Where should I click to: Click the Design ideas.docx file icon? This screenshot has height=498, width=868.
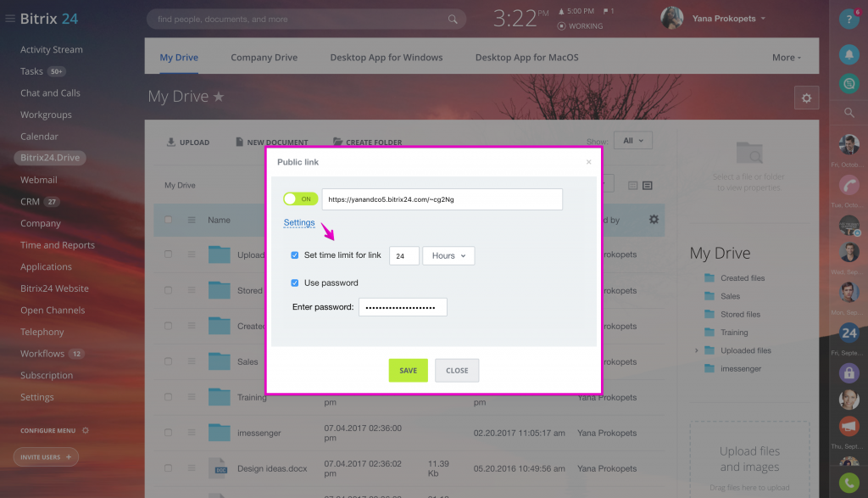point(220,468)
